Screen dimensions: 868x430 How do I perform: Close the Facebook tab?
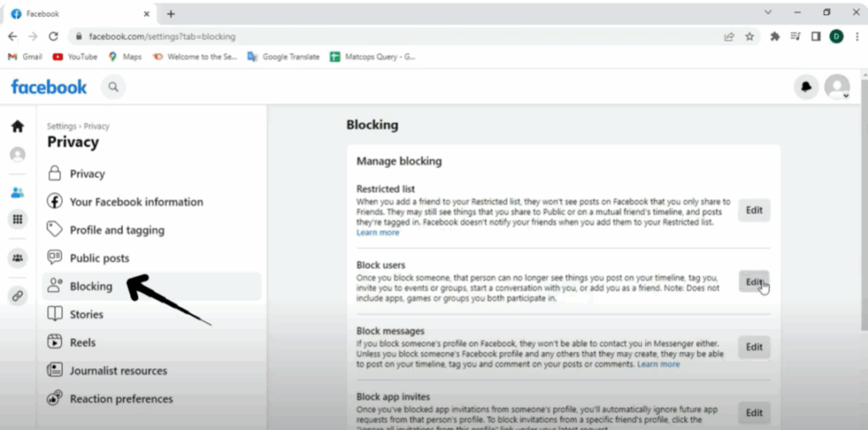click(147, 14)
